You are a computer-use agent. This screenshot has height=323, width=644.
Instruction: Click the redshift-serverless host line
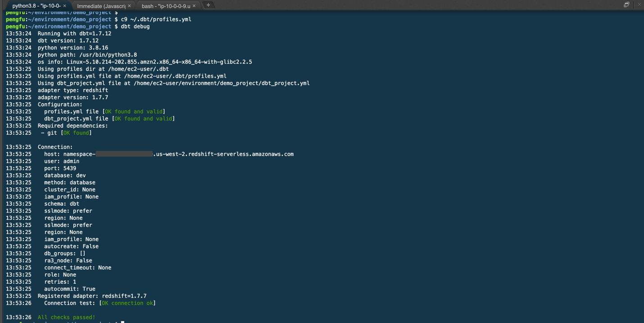point(169,154)
